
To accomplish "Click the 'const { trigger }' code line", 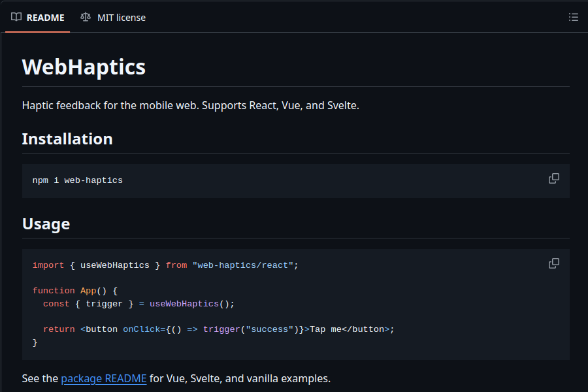I will point(139,304).
